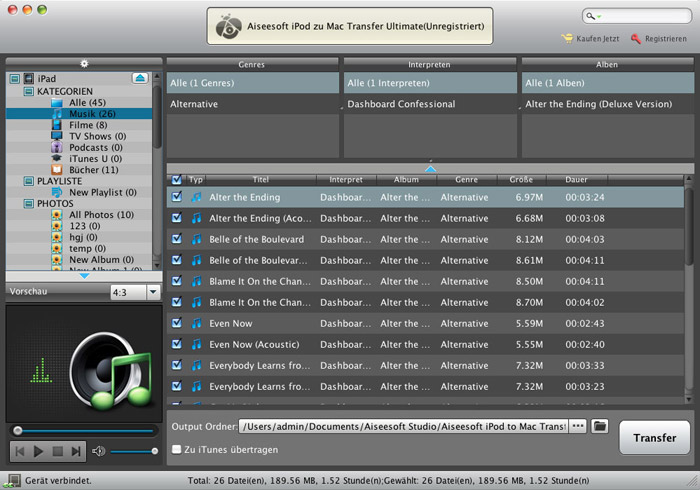Select the Alternative genre
The width and height of the screenshot is (700, 490).
253,104
